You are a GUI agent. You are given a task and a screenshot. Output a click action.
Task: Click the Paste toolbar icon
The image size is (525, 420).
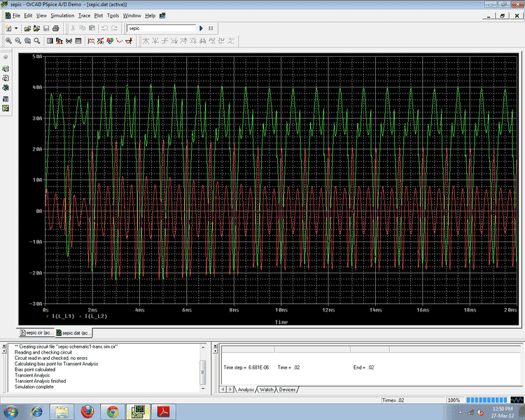click(92, 28)
